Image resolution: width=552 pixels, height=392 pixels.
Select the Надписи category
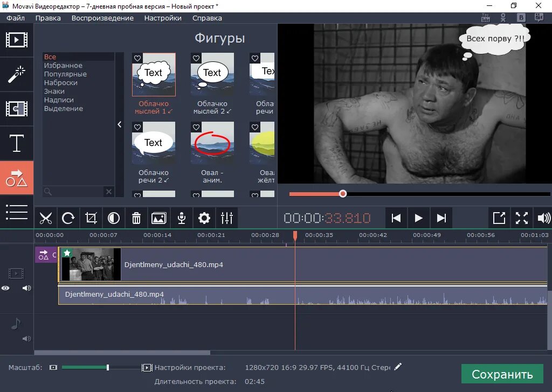click(78, 100)
